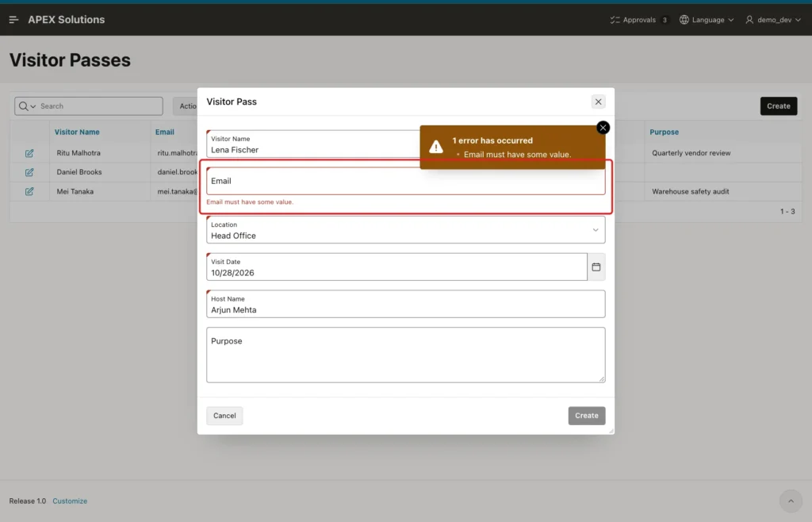The image size is (812, 522).
Task: Click into the empty Email field
Action: click(x=405, y=181)
